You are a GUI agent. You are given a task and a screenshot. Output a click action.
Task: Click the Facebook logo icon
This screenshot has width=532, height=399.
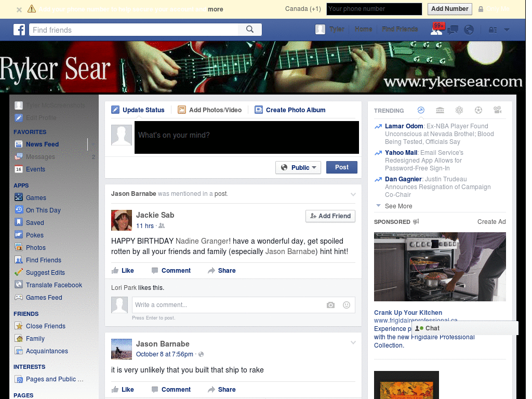tap(19, 30)
